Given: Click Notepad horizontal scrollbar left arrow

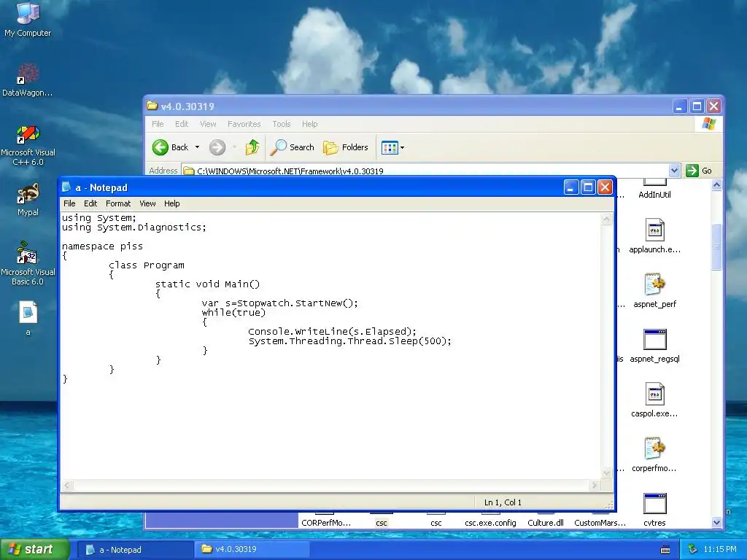Looking at the screenshot, I should (67, 485).
